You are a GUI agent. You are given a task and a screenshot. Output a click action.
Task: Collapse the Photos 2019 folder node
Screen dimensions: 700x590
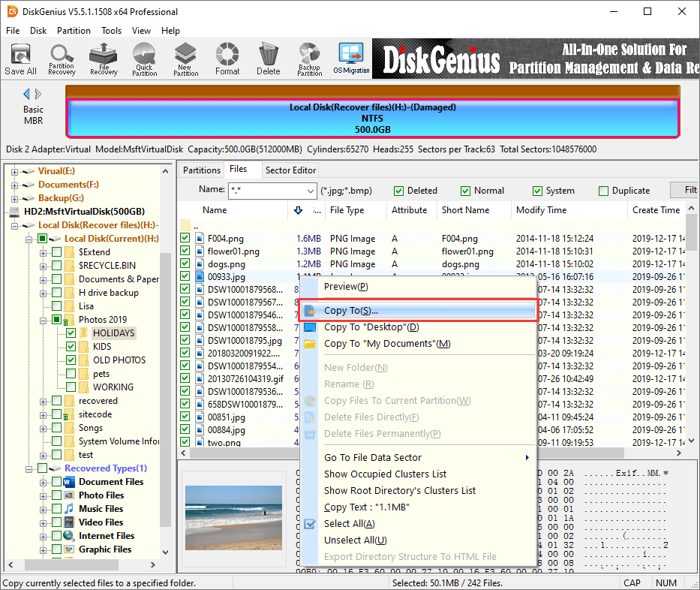pyautogui.click(x=43, y=321)
